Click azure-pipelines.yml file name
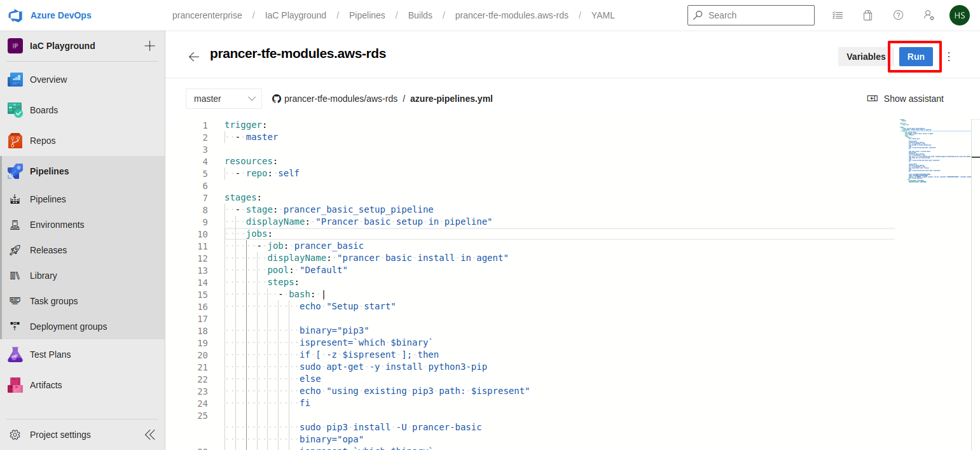The height and width of the screenshot is (450, 980). click(x=452, y=99)
